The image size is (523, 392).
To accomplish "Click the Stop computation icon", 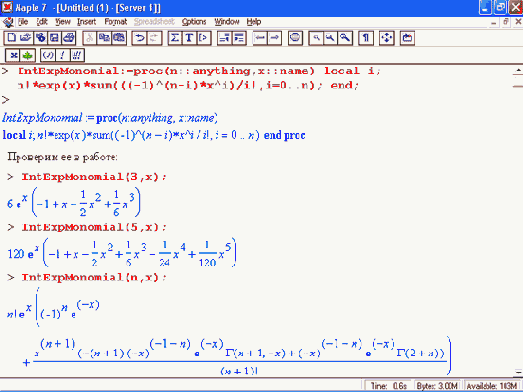I will [x=295, y=38].
